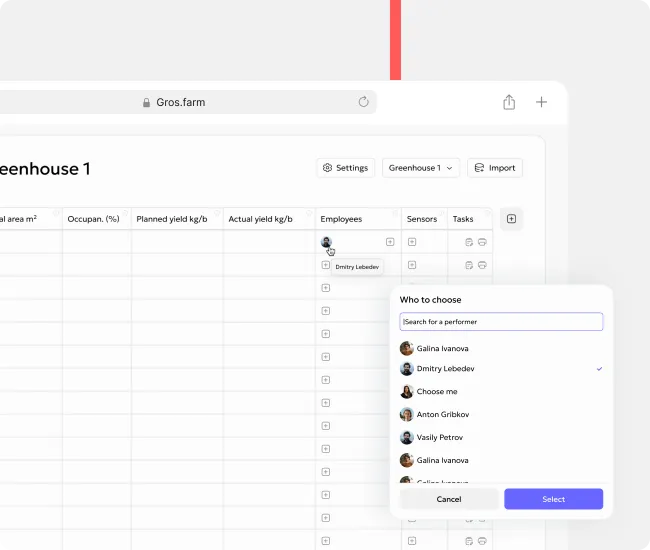The height and width of the screenshot is (550, 650).
Task: Click Dmitry Lebedev's avatar in the Employees column
Action: (326, 242)
